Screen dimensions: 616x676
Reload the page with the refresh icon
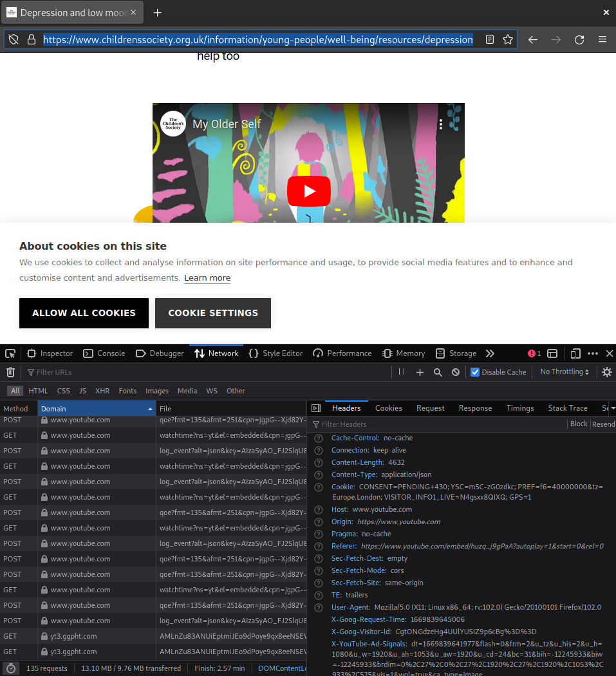coord(579,40)
